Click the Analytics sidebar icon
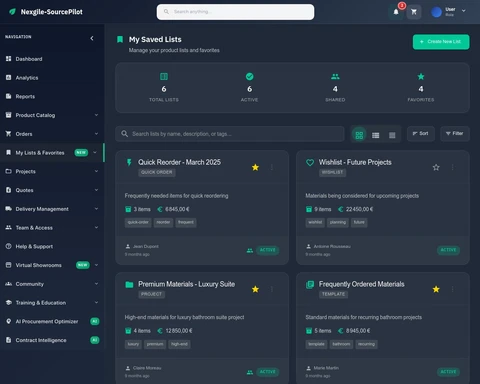 coord(9,77)
